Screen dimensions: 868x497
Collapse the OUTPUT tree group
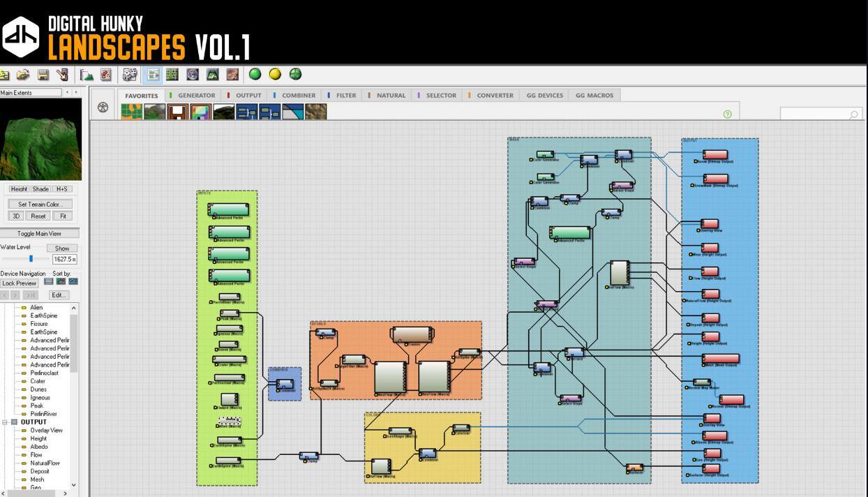5,422
